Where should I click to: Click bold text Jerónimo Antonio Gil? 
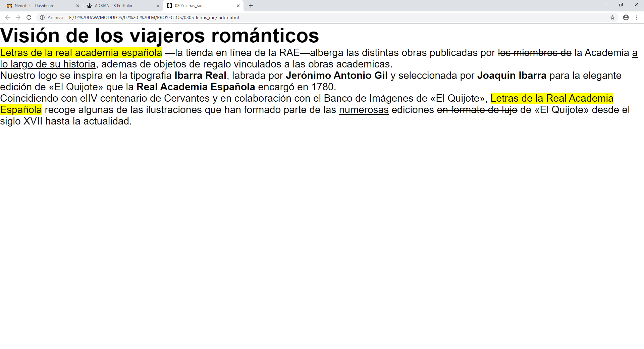[x=336, y=76]
